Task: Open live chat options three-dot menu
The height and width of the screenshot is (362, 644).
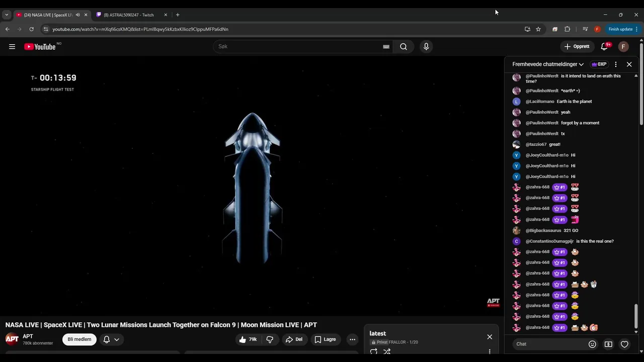Action: tap(615, 64)
